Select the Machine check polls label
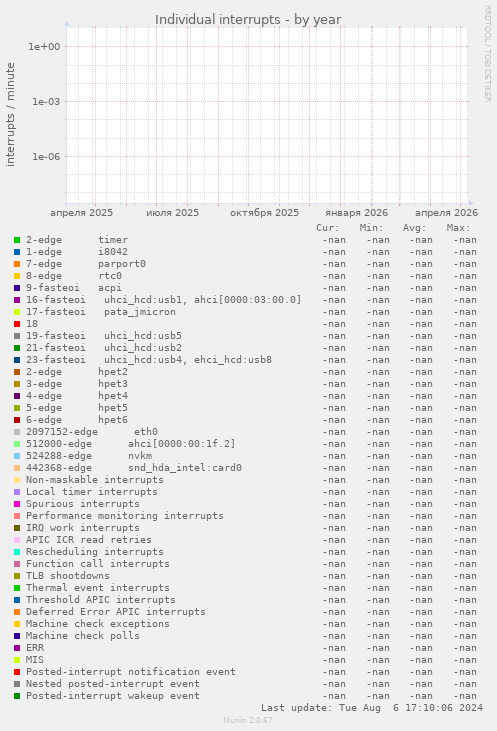The image size is (497, 731). pyautogui.click(x=83, y=636)
